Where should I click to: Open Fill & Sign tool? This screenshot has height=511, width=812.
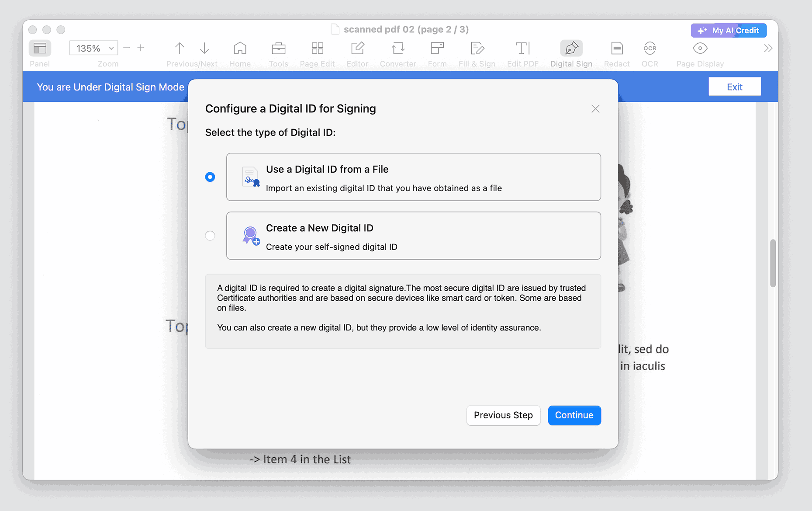[x=477, y=48]
